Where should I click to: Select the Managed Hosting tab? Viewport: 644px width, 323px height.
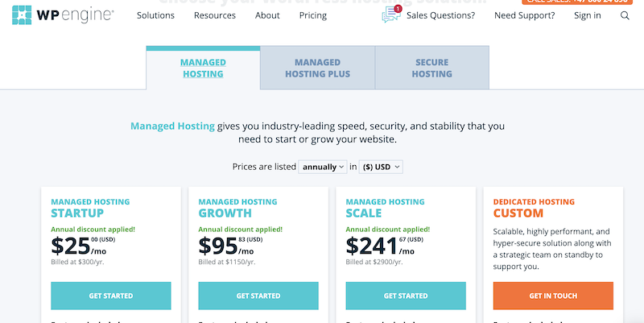pyautogui.click(x=203, y=68)
